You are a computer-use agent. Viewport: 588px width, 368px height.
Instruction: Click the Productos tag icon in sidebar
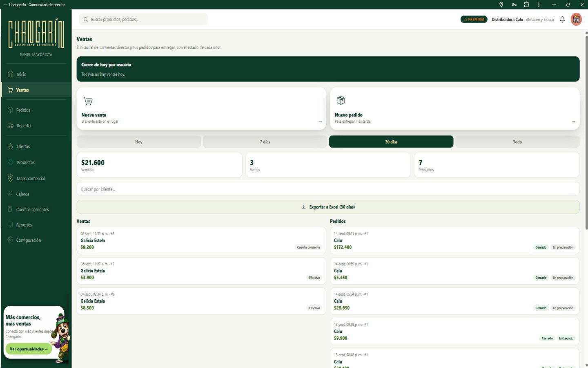pyautogui.click(x=10, y=162)
